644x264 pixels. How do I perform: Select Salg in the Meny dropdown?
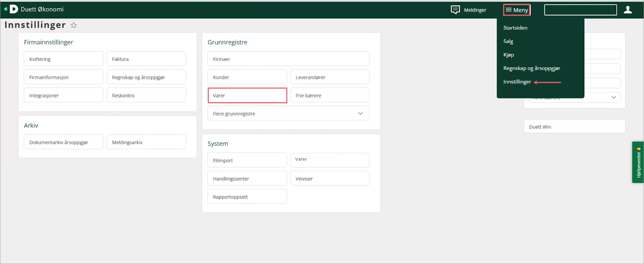(508, 41)
